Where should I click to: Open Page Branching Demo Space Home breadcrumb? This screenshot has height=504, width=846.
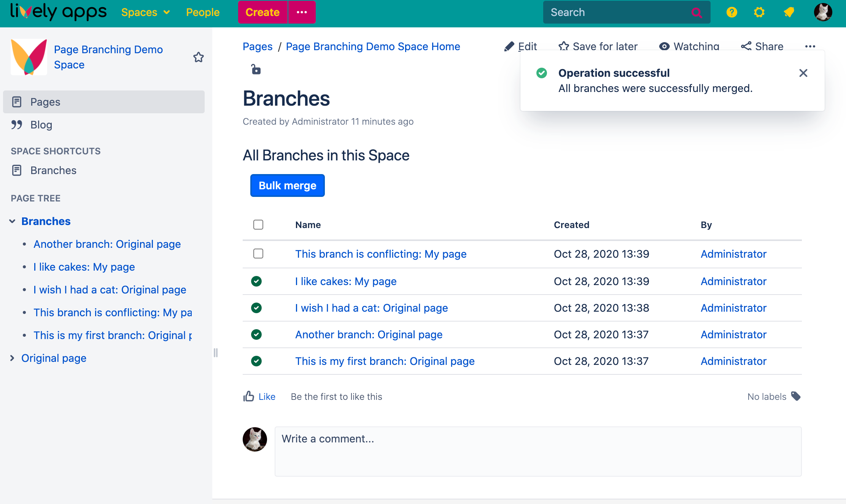click(373, 46)
